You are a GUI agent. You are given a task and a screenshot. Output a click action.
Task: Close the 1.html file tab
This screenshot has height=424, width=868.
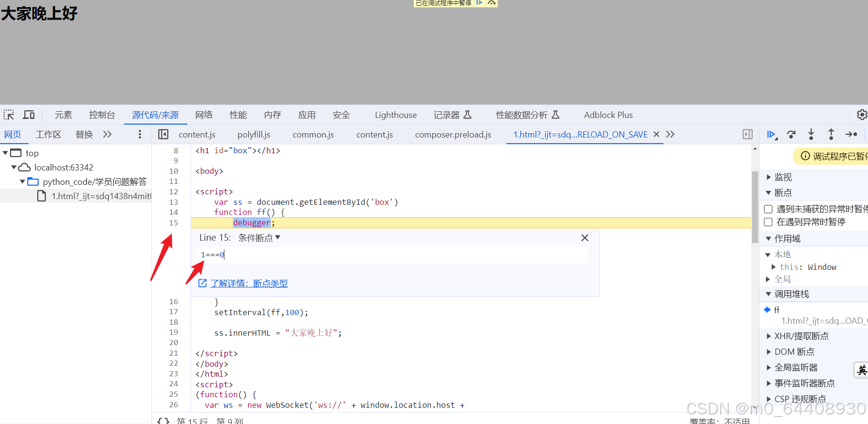tap(656, 134)
